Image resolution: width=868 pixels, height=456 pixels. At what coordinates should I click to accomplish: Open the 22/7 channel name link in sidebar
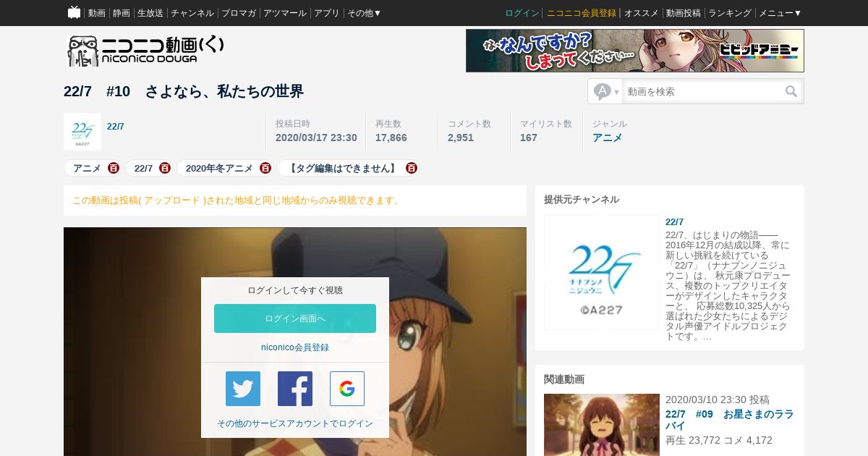pos(674,222)
